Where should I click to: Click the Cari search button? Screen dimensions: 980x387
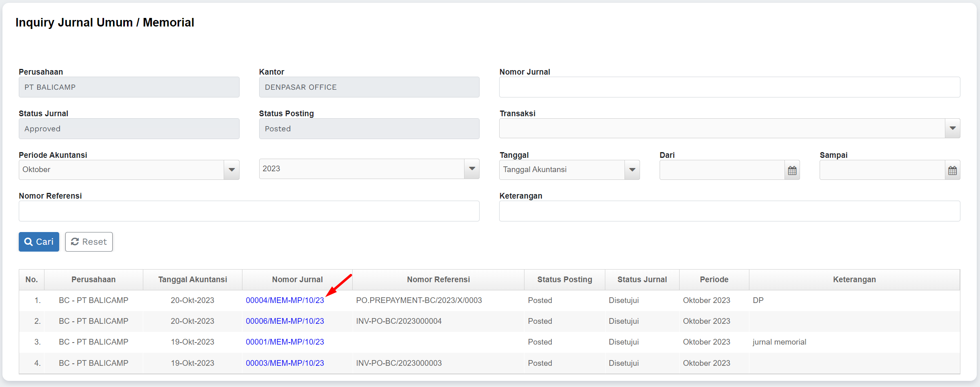(x=39, y=242)
